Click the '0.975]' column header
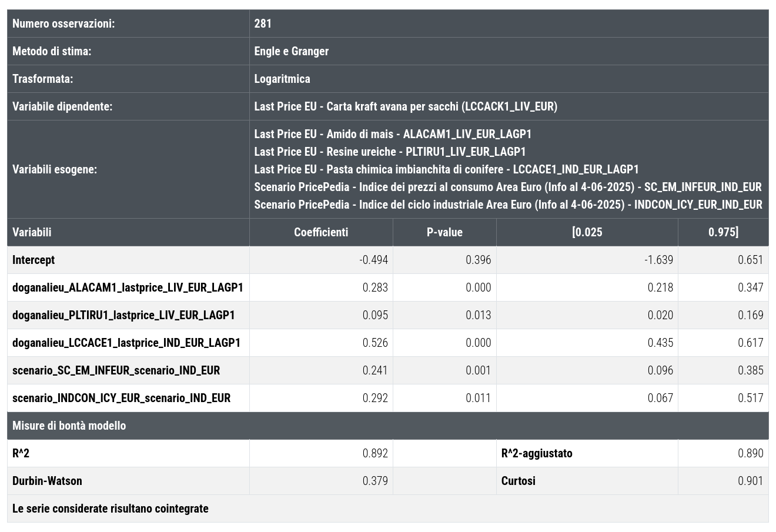Screen dimensions: 776x532 (723, 232)
